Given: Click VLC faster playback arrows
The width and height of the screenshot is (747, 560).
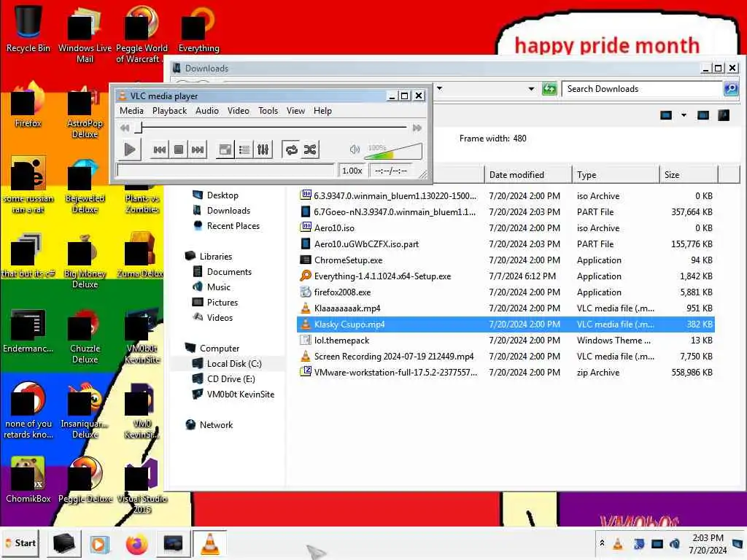Looking at the screenshot, I should pyautogui.click(x=417, y=128).
